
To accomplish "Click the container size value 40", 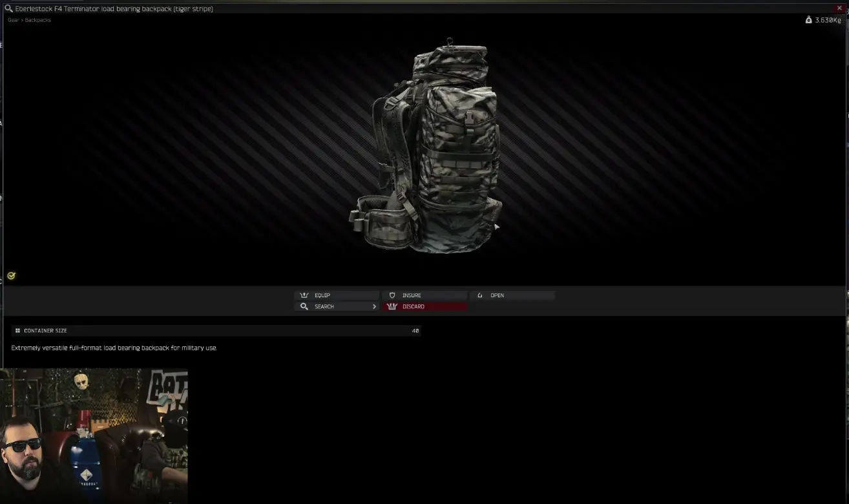I will (x=415, y=330).
